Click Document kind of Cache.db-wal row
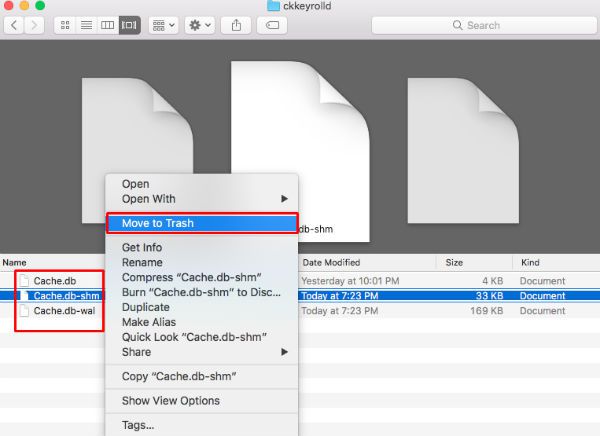Screen dimensions: 600x436 542,311
